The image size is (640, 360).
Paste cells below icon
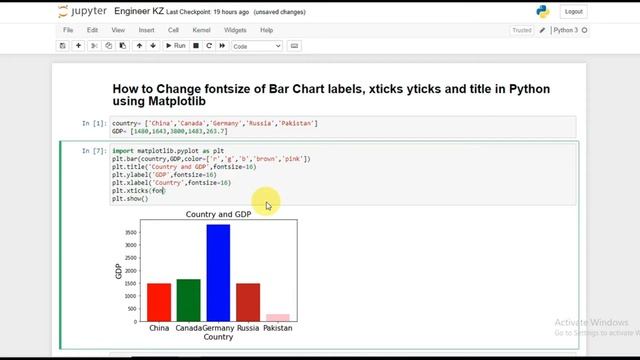pyautogui.click(x=123, y=46)
